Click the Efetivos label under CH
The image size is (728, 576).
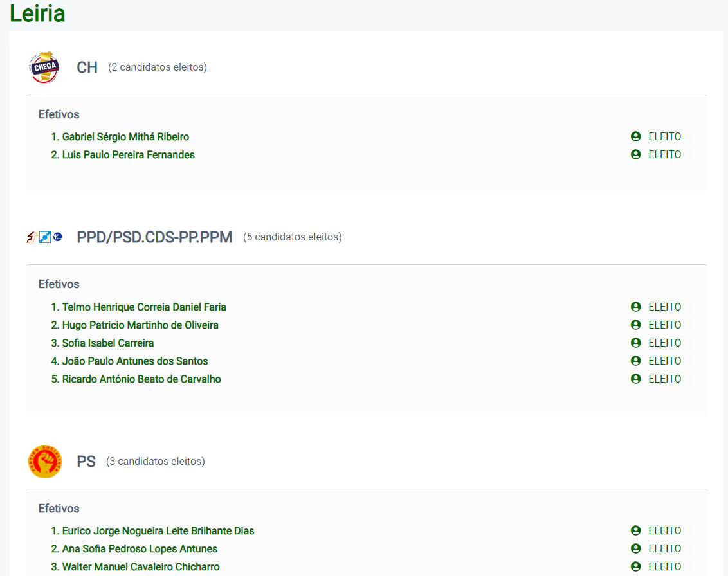pos(59,114)
